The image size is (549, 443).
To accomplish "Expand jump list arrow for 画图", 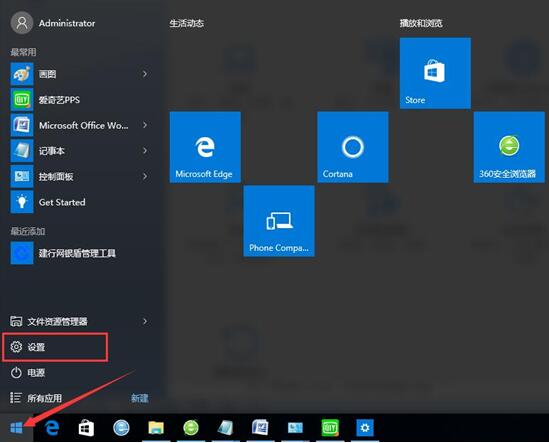I will point(145,74).
